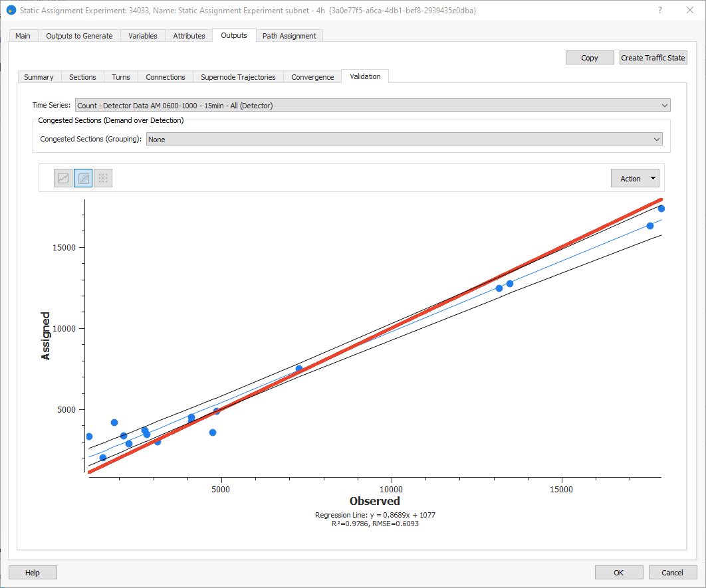Screen dimensions: 706x588
Task: Open the Time Series dropdown
Action: [372, 105]
